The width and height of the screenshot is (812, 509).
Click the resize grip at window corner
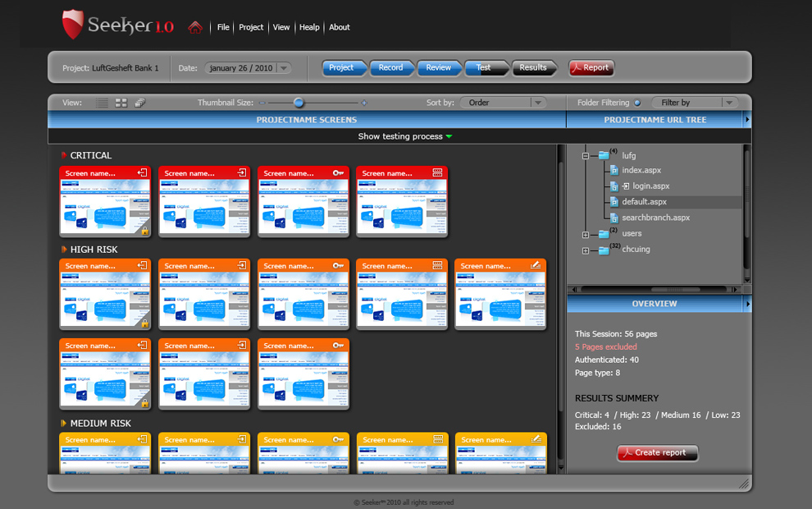click(x=743, y=484)
